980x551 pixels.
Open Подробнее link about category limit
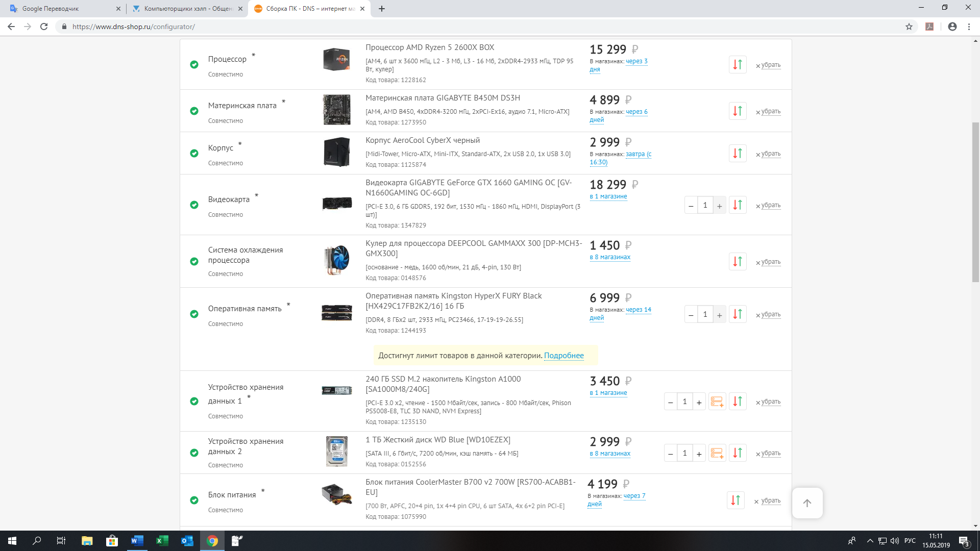click(563, 356)
